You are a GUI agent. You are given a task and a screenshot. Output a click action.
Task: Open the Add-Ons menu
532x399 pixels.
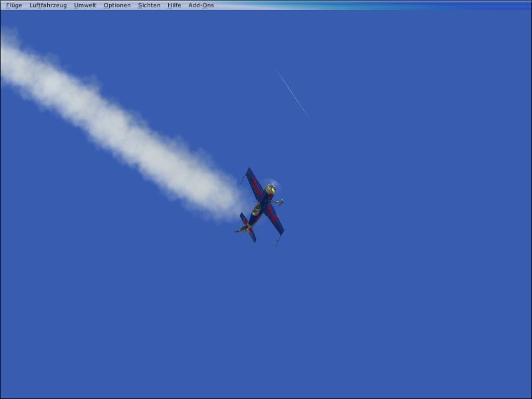tap(201, 5)
